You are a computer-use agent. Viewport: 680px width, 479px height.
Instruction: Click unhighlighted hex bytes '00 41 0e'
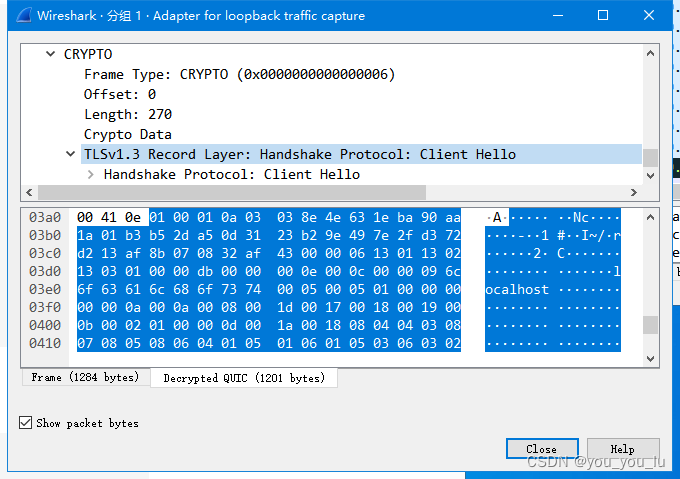point(109,217)
